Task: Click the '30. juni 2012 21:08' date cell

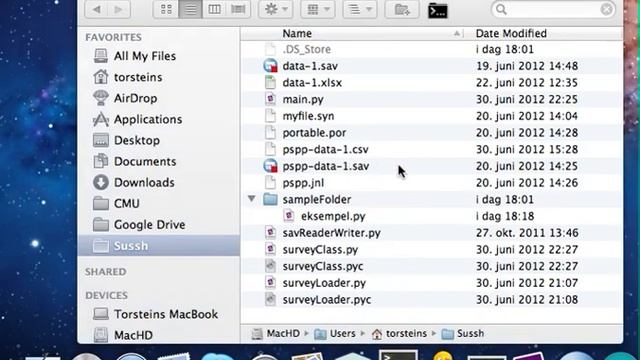Action: [x=527, y=300]
